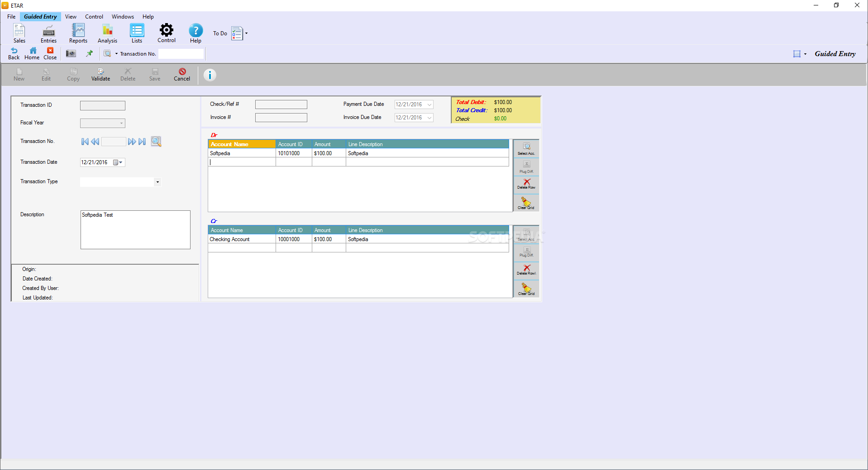Open the Payment Due Date dropdown
The height and width of the screenshot is (470, 868).
[429, 104]
